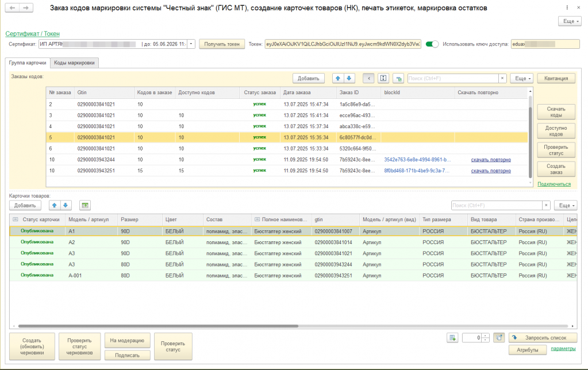Click the table icon beside product cards arrows
Image resolution: width=588 pixels, height=370 pixels.
point(85,205)
